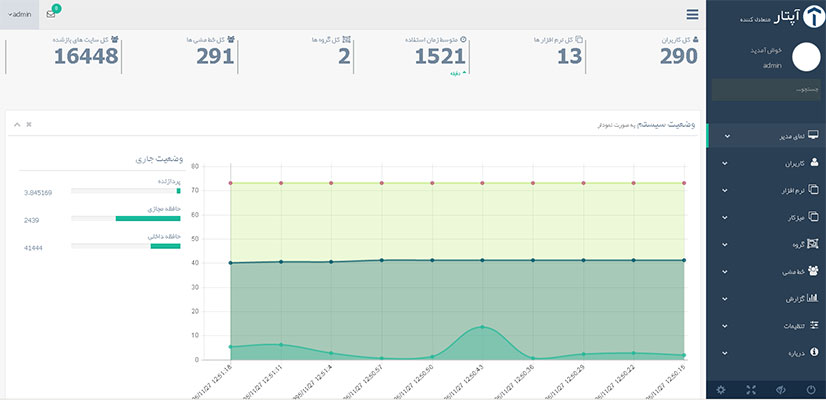Open the درباره menu label
This screenshot has width=826, height=400.
(797, 353)
